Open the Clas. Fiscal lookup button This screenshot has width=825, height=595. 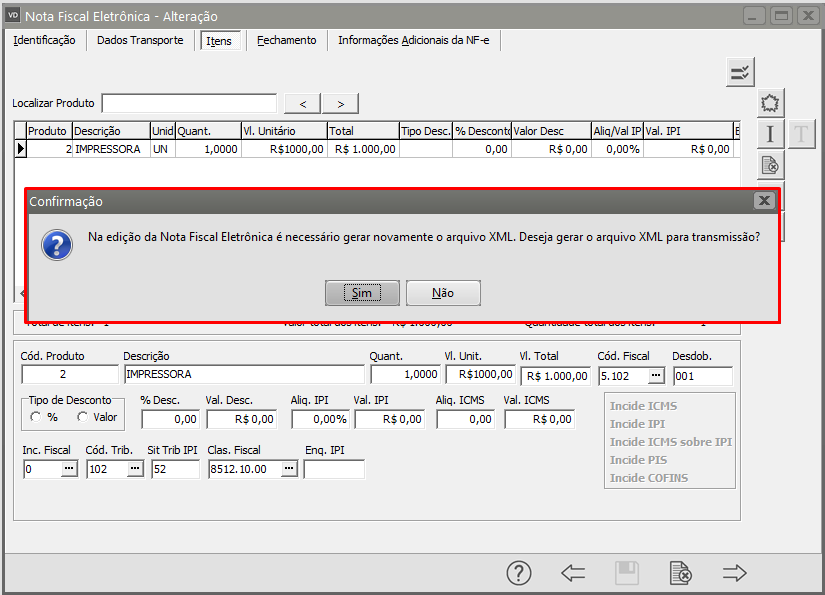pyautogui.click(x=289, y=469)
